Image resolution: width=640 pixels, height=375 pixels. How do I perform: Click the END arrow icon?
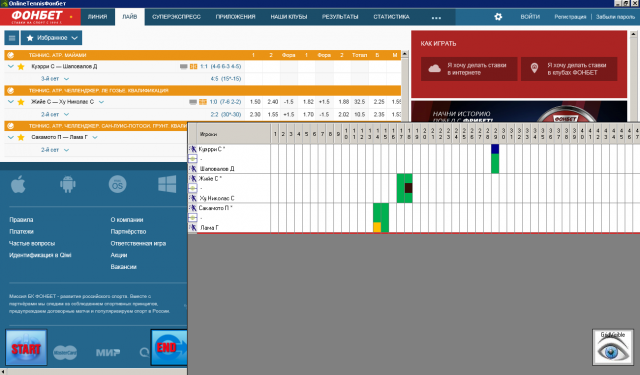[x=169, y=347]
